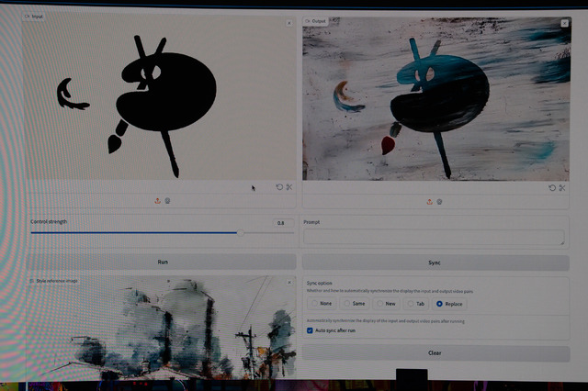Viewport: 588px width, 391px height.
Task: Click the trim scissors icon under Input video
Action: click(x=289, y=187)
